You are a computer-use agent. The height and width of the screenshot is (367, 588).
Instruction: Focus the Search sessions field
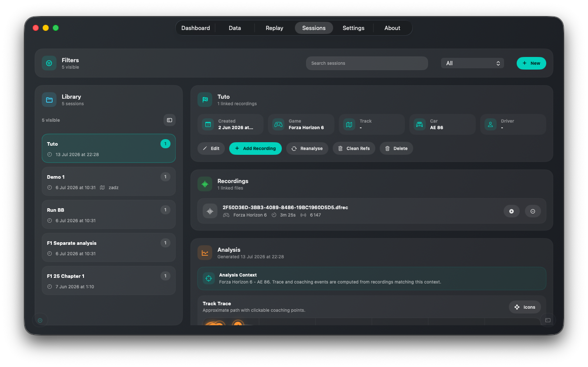pyautogui.click(x=367, y=63)
